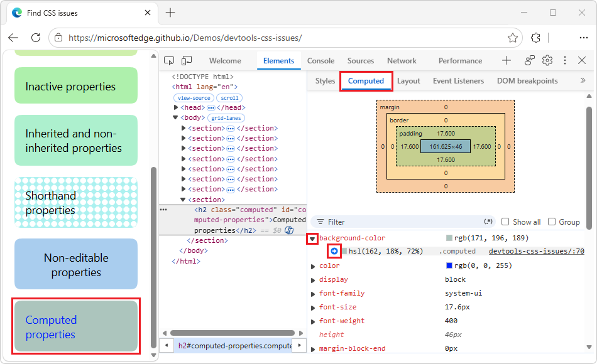Screen dimensions: 597x364
Task: View site information lock icon
Action: point(58,38)
